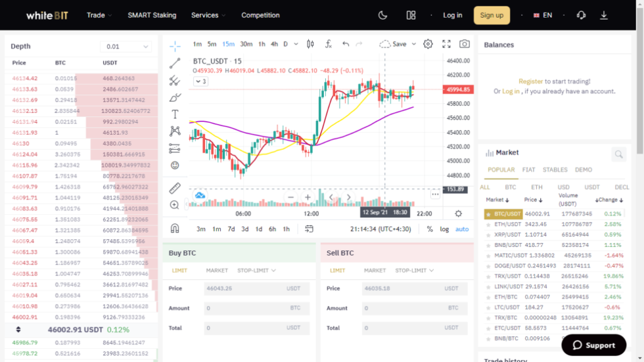Open Buy STOP-LIMIT dropdown

tap(257, 271)
